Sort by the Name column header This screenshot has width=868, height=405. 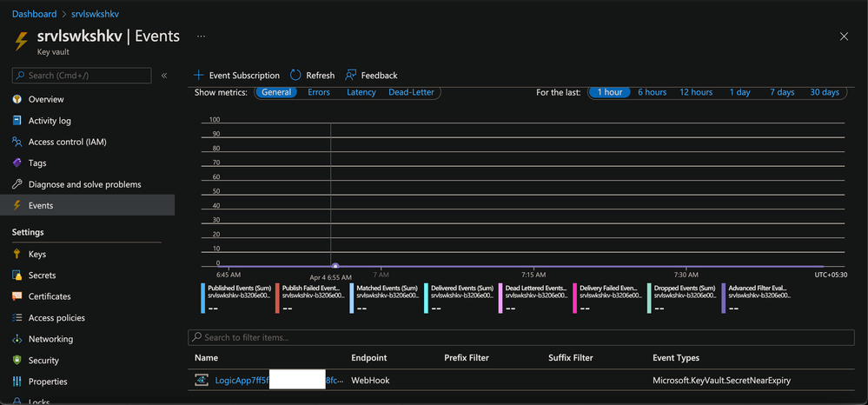[206, 358]
